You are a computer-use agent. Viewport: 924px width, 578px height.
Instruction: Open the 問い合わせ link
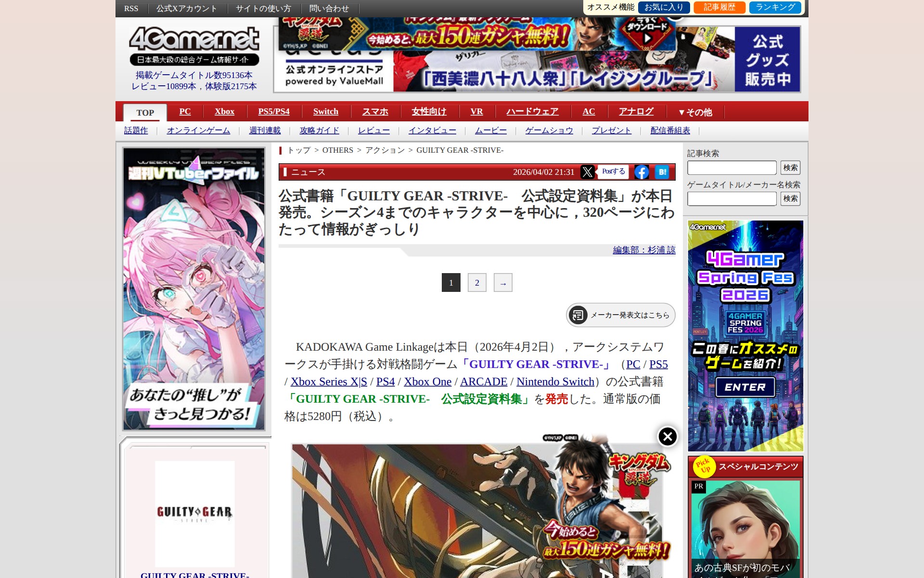329,9
